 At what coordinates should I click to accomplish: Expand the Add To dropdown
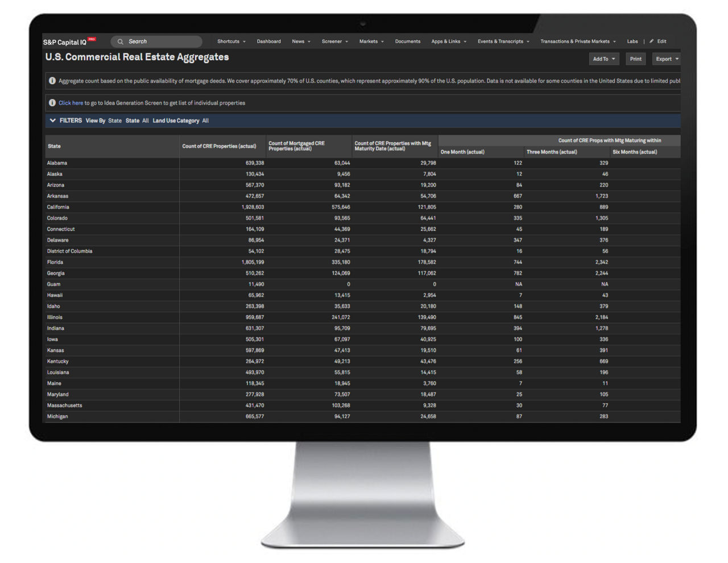[603, 59]
